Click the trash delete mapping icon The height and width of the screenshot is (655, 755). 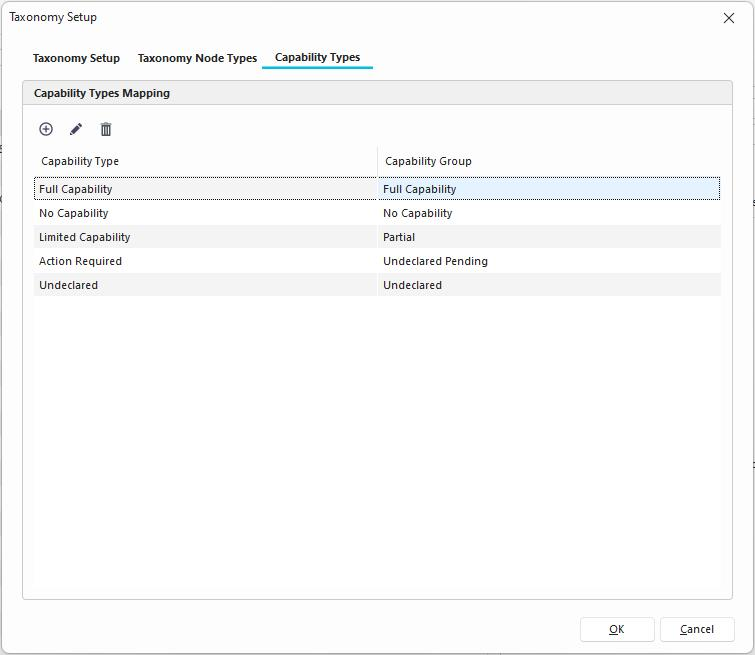point(106,129)
